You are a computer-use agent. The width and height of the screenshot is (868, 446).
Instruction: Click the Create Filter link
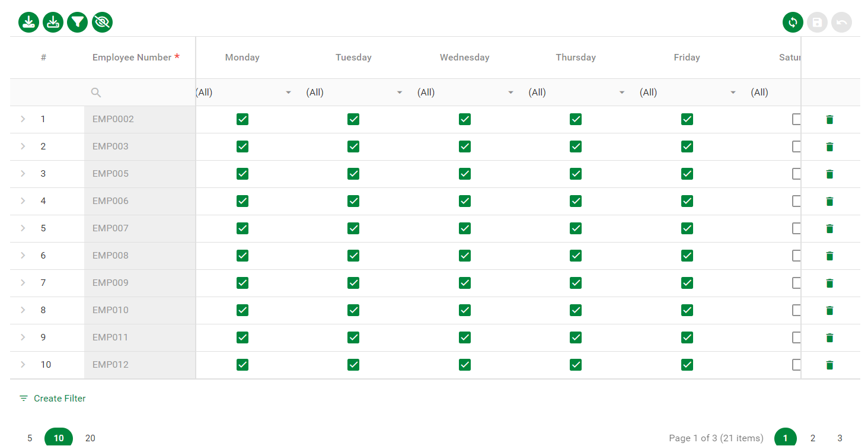(59, 399)
